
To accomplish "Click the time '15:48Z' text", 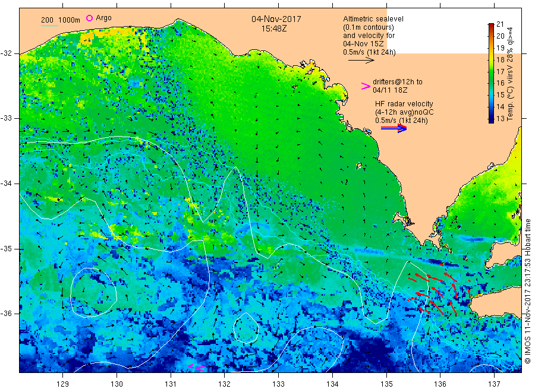I will click(274, 29).
